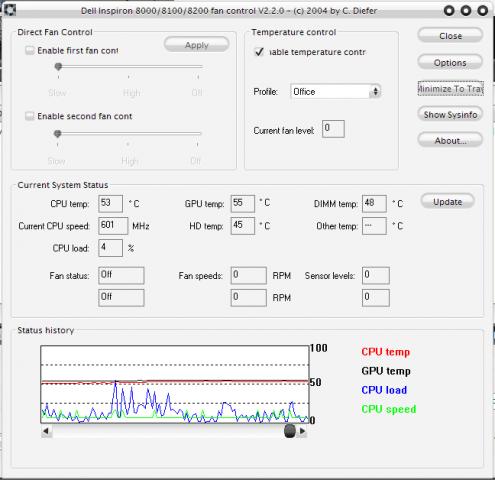Click the Current CPU speed field
Screen dimensions: 495x480
pyautogui.click(x=113, y=226)
